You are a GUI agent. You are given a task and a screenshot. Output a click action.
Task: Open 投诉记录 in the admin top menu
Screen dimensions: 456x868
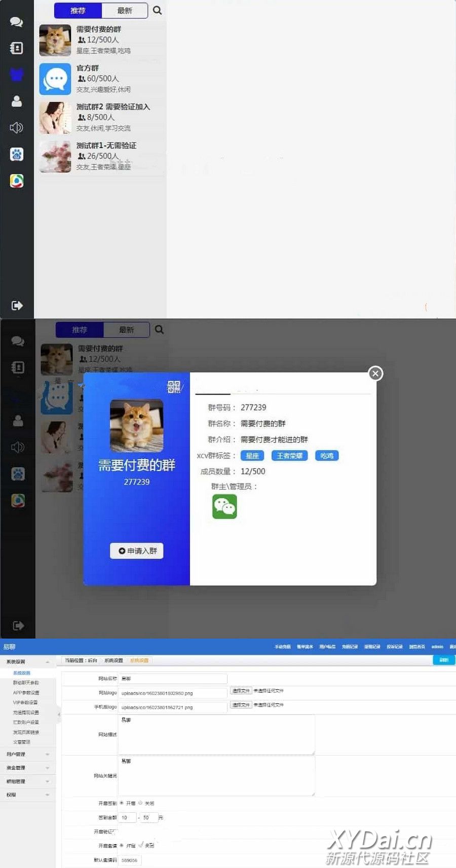click(394, 647)
